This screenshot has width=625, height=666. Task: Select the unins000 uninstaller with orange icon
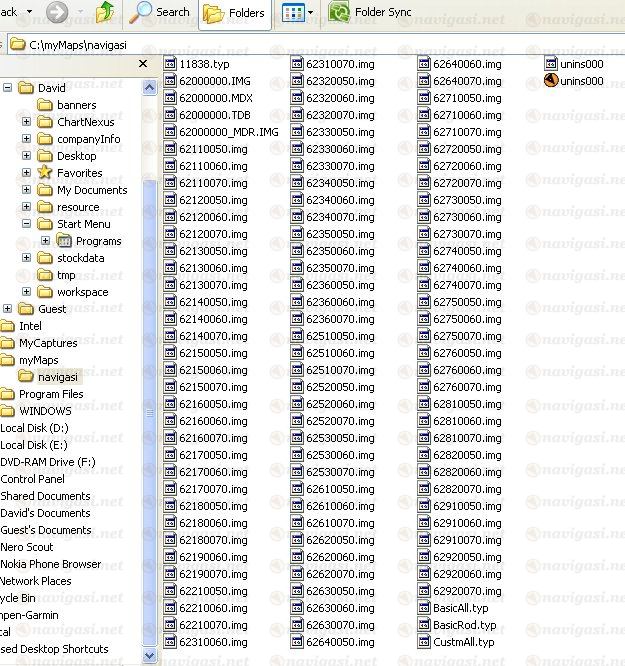pyautogui.click(x=561, y=81)
